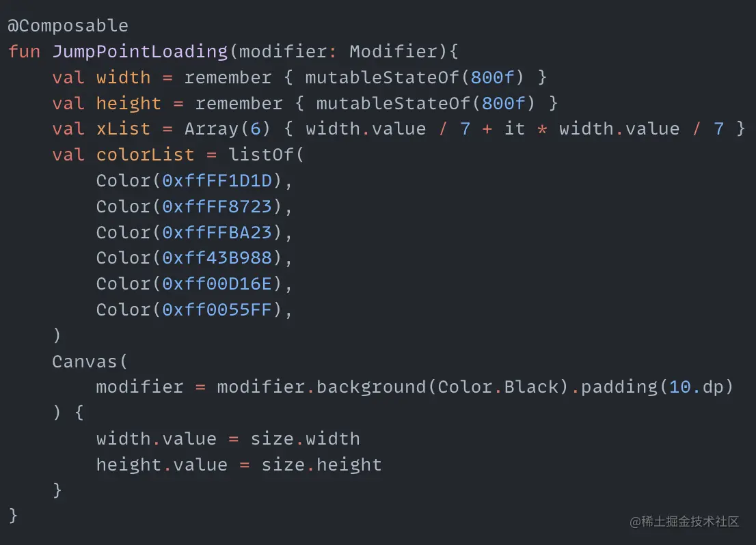Select color value 0xffFF8723
This screenshot has width=756, height=545.
click(x=217, y=207)
